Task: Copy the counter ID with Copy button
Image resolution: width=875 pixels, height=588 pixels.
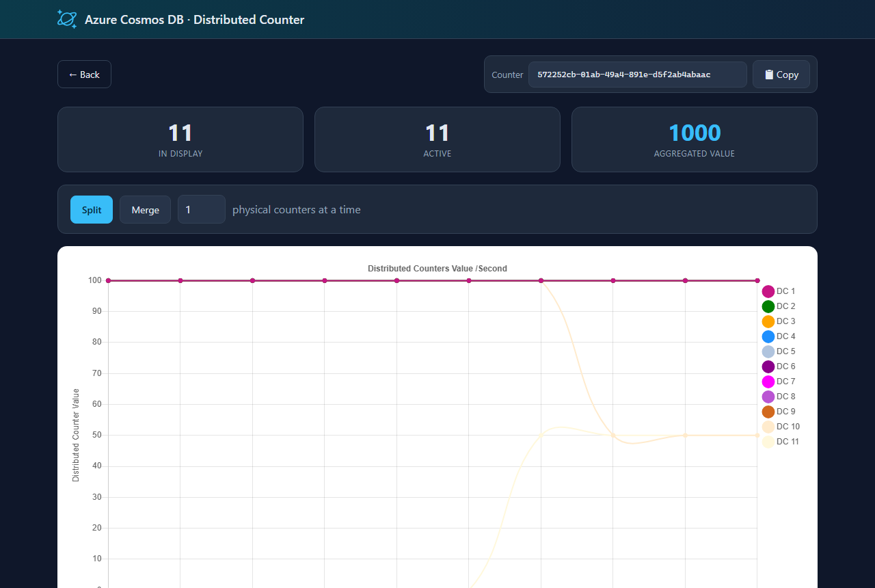Action: (x=781, y=75)
